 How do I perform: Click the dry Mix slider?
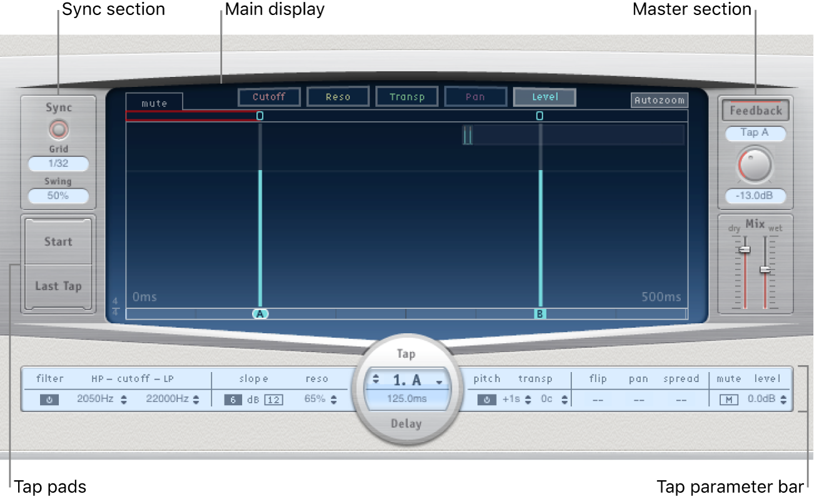point(744,250)
